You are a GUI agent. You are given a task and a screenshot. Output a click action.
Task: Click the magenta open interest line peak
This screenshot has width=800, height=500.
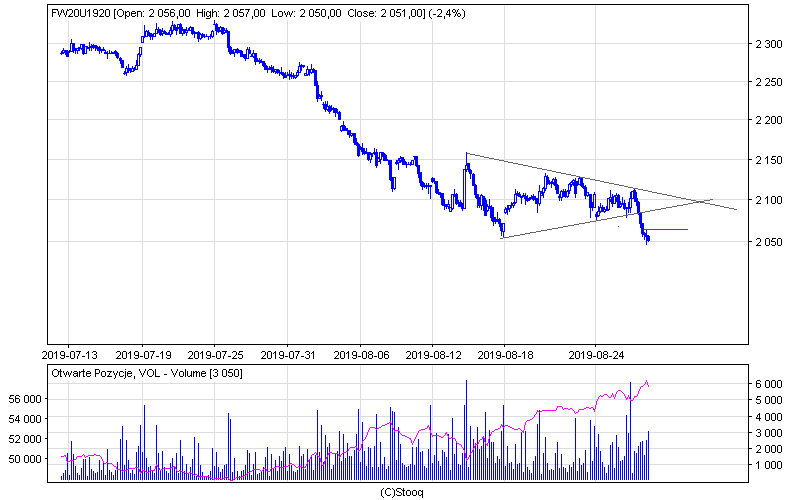(647, 381)
